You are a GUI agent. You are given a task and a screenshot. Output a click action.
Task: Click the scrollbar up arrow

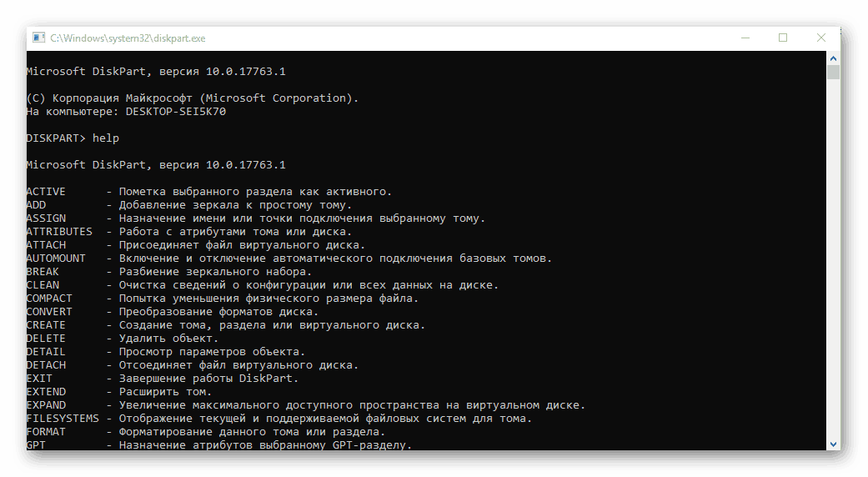833,58
